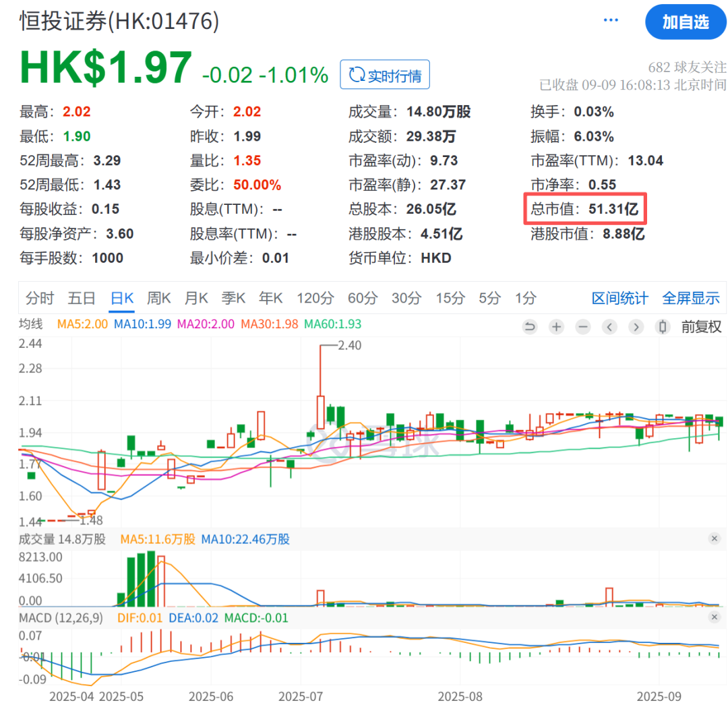The image size is (728, 705).
Task: Switch to the 分时 tab
Action: point(39,298)
